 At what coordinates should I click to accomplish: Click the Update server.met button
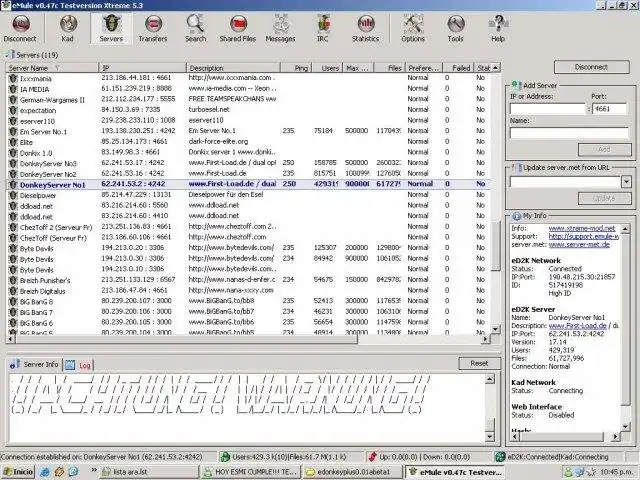pyautogui.click(x=604, y=199)
